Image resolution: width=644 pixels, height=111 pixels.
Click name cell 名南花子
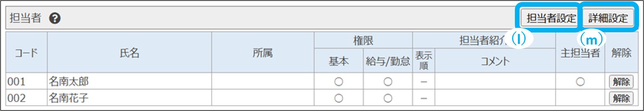pyautogui.click(x=129, y=98)
